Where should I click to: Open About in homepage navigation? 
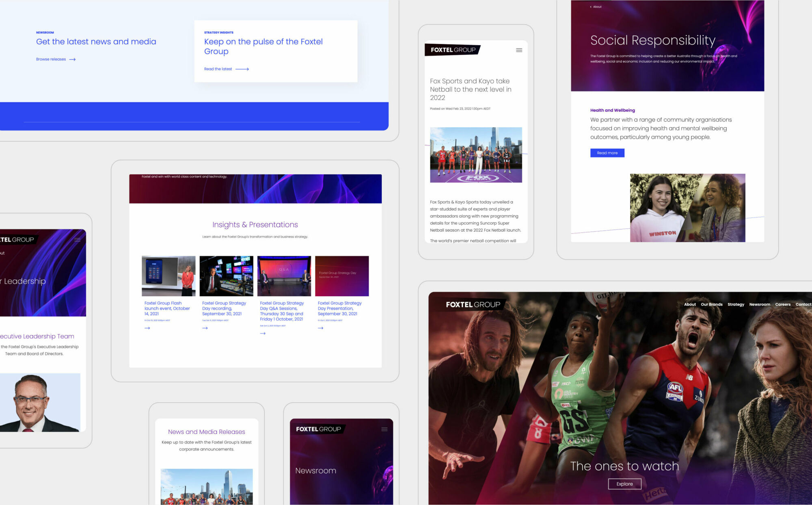(x=690, y=304)
